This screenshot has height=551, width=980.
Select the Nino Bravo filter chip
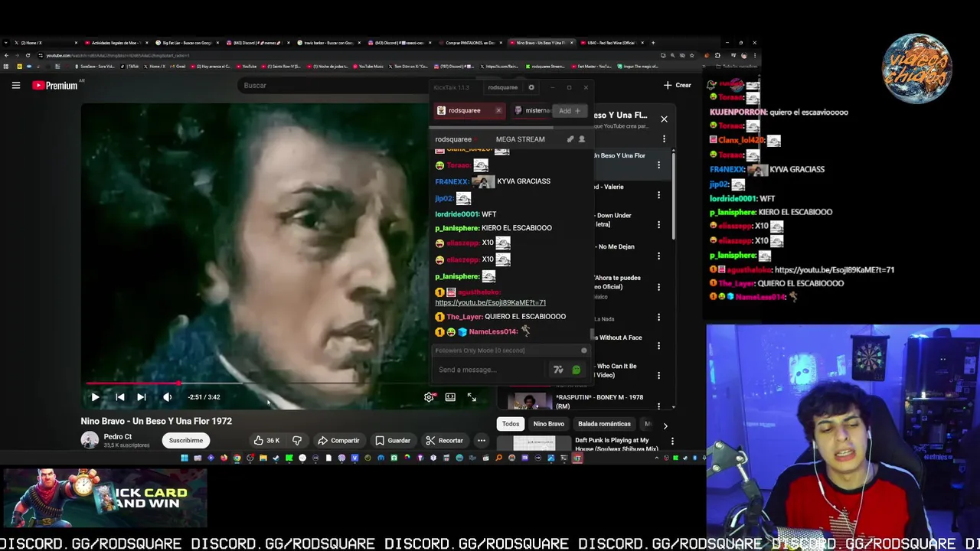[x=549, y=424]
